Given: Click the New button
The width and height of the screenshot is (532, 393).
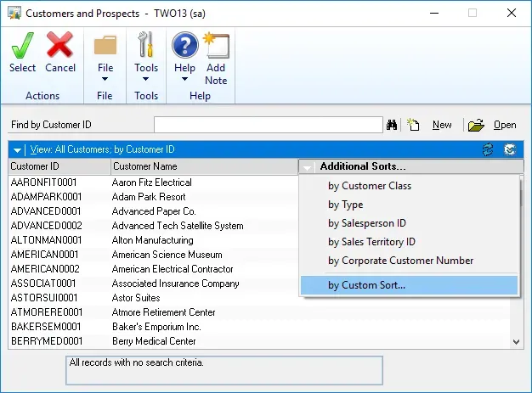Looking at the screenshot, I should pyautogui.click(x=441, y=125).
